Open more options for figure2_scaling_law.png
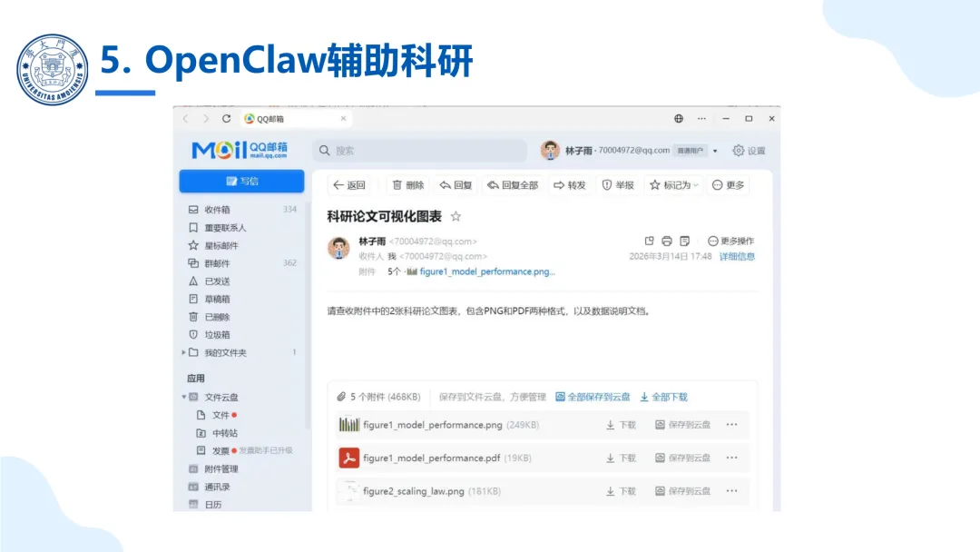Screen dimensions: 980x552 732,491
